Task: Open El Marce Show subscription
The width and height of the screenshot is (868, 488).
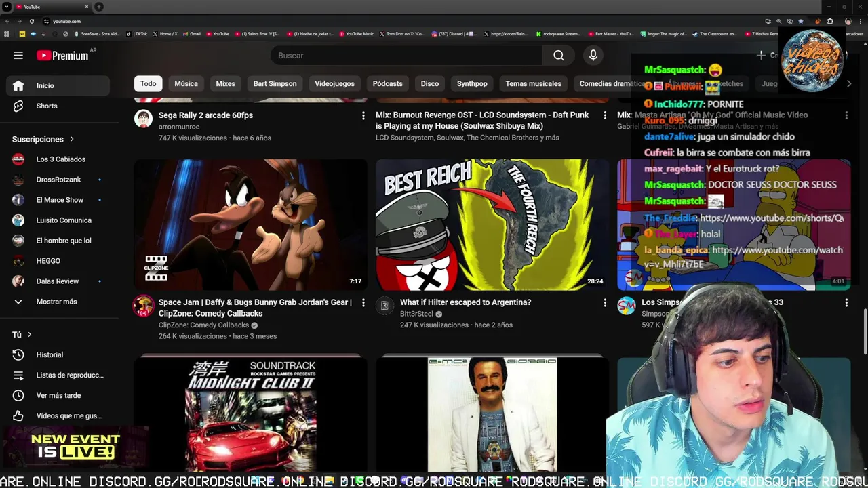Action: (58, 200)
